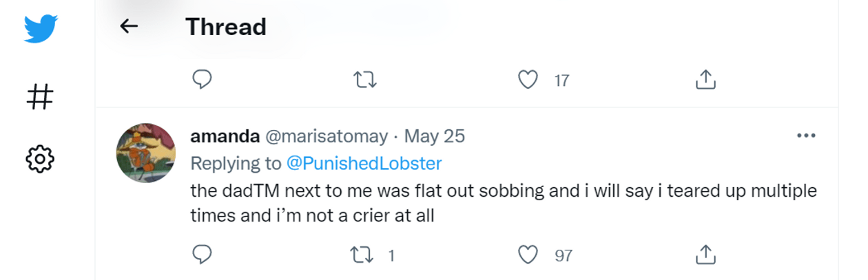Go back using the left arrow

pos(129,27)
